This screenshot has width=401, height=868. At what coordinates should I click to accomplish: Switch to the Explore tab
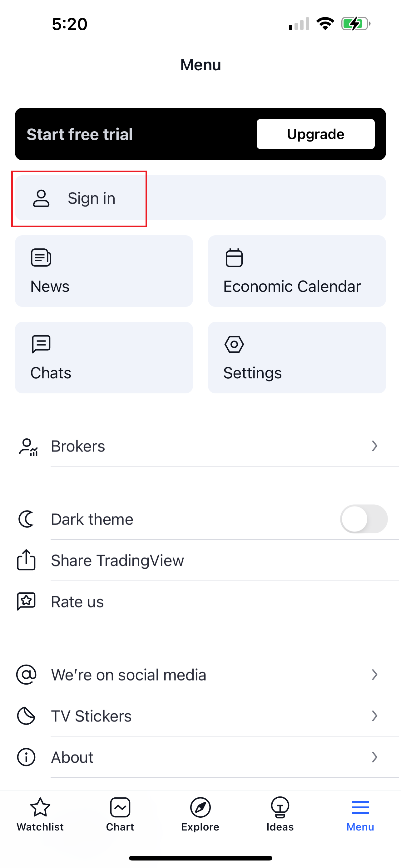point(200,815)
